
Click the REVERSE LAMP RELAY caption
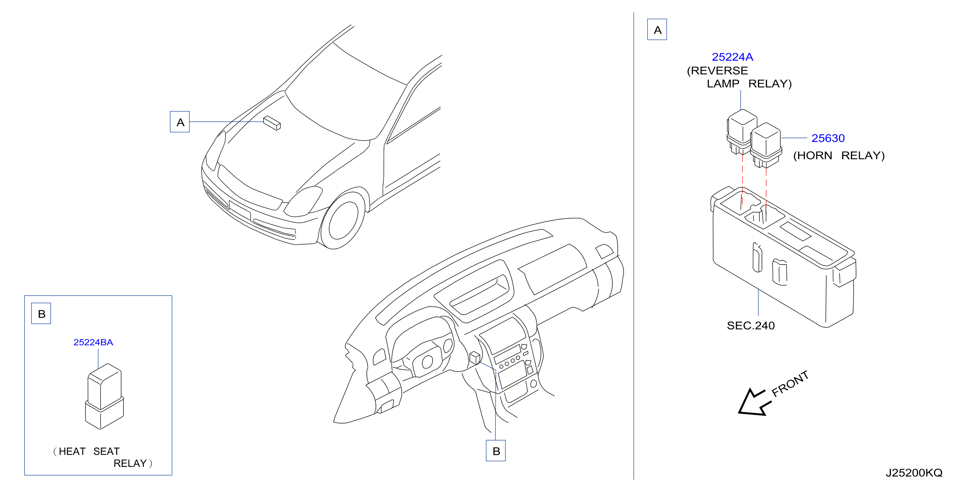[x=739, y=77]
